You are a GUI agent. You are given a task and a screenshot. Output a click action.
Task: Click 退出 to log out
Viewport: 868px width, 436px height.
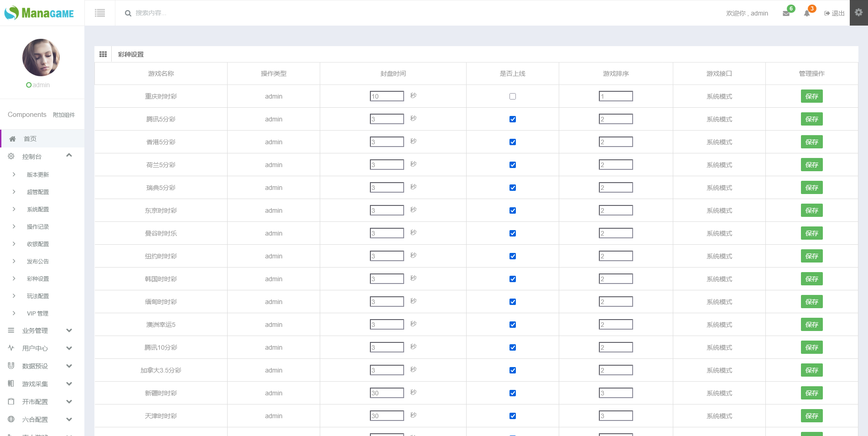click(x=835, y=14)
